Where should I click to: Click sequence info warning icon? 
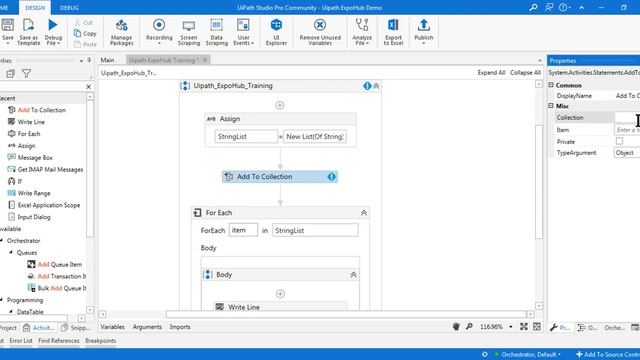click(367, 86)
